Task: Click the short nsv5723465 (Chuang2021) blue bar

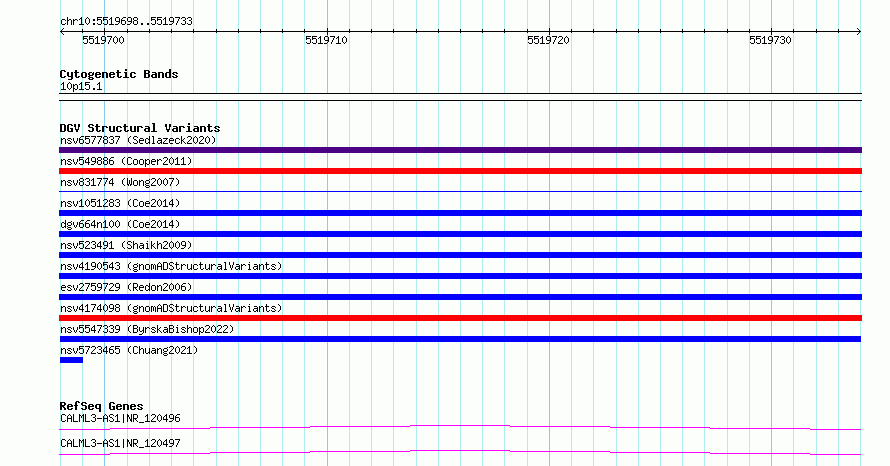Action: point(72,360)
